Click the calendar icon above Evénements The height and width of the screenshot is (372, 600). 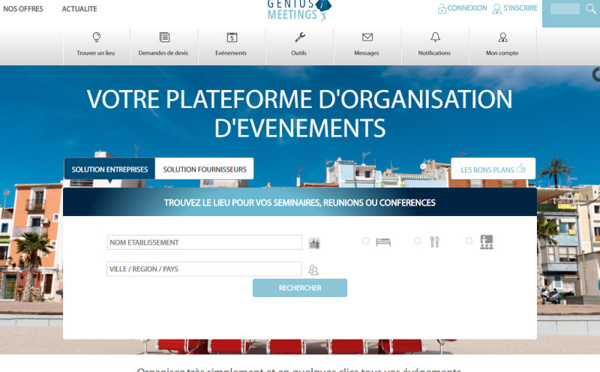tap(232, 37)
